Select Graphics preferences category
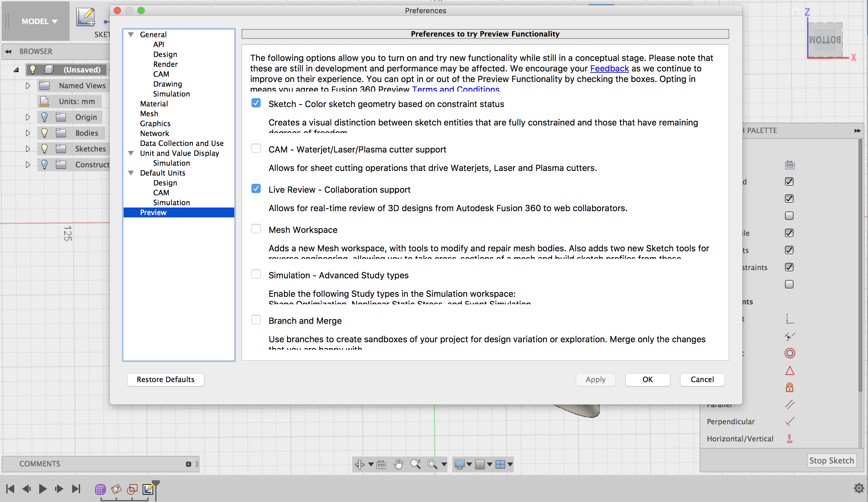This screenshot has width=868, height=502. tap(155, 123)
